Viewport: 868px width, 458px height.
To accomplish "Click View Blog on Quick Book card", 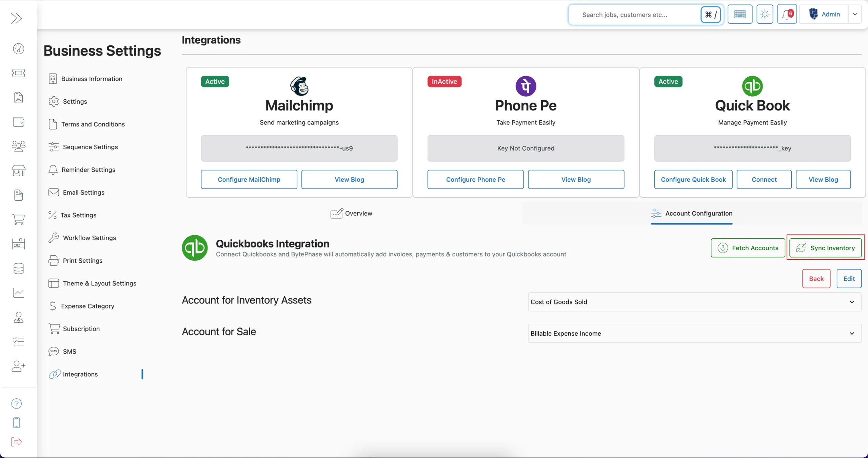I will click(823, 179).
